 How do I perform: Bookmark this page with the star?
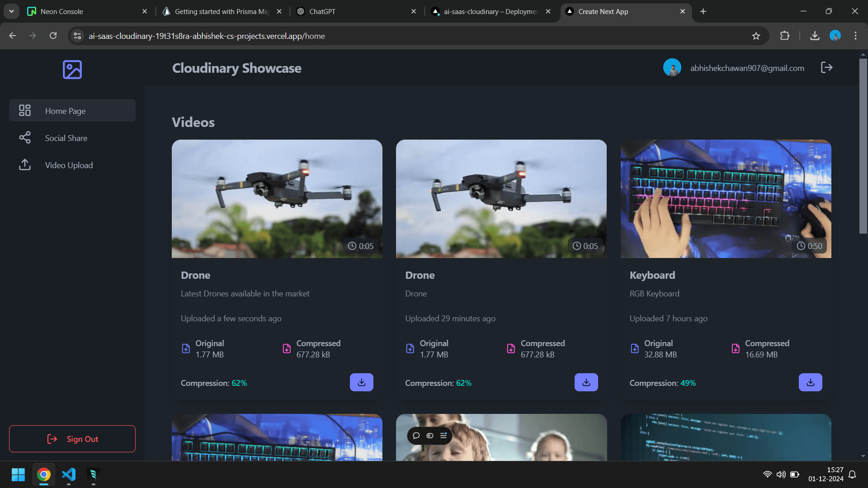[x=756, y=36]
